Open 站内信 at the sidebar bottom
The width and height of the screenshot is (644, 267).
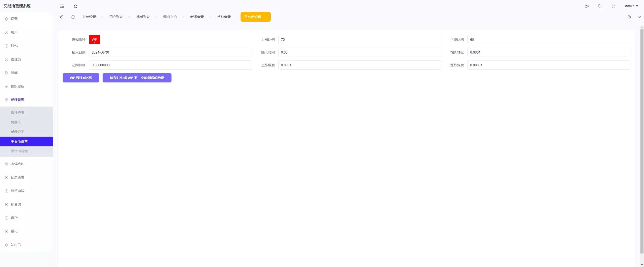click(x=16, y=244)
